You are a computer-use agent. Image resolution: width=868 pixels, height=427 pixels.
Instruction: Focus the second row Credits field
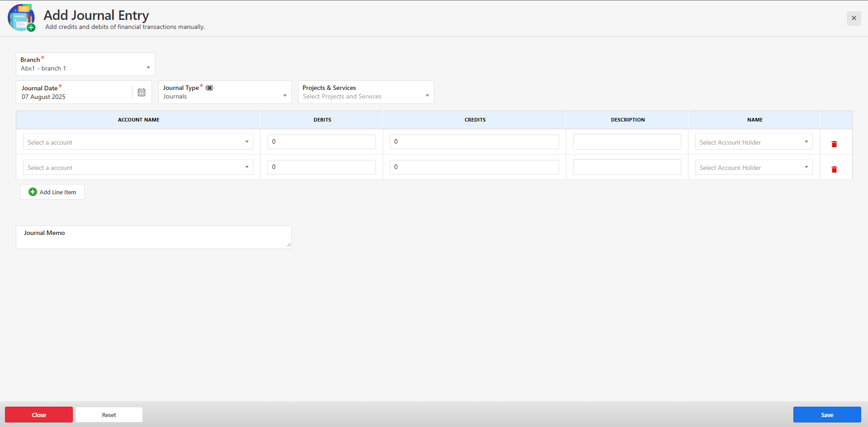tap(474, 167)
